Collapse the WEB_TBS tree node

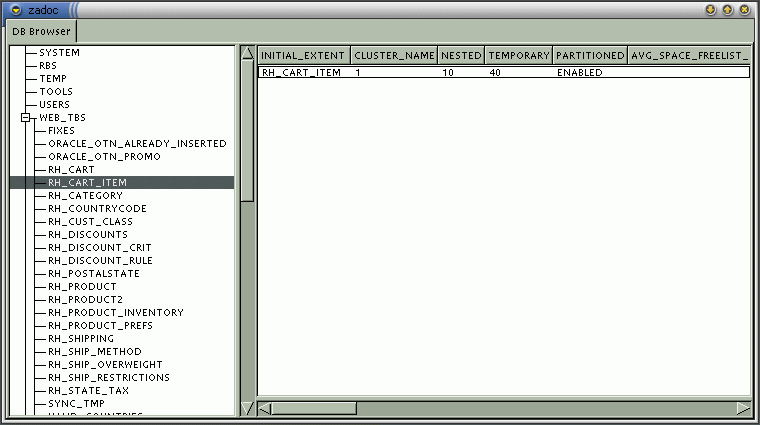point(27,118)
